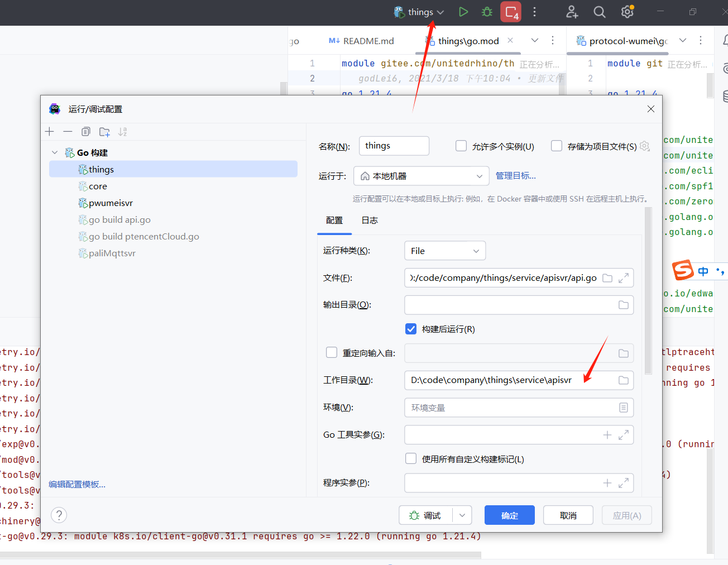728x565 pixels.
Task: Enable the allow multiple instances checkbox
Action: point(461,146)
